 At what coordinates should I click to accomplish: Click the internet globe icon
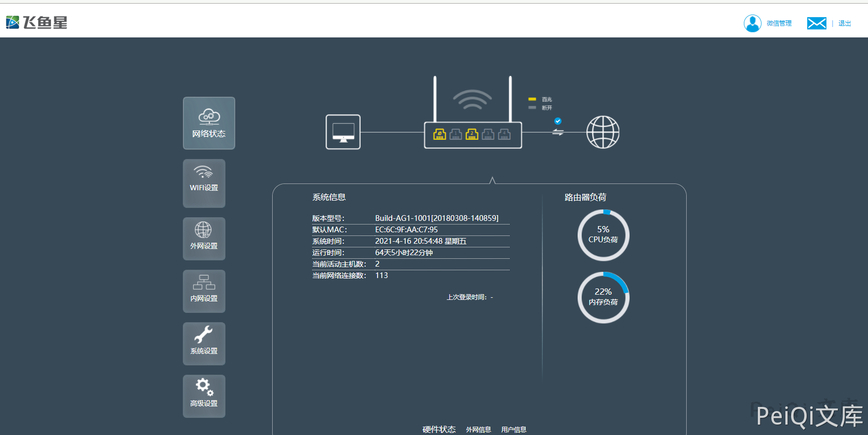(603, 132)
